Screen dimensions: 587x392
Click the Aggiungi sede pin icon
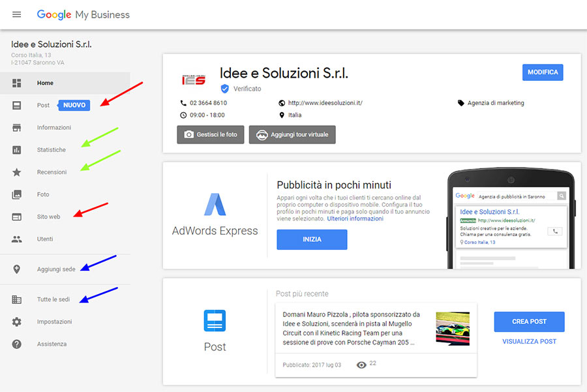coord(16,269)
